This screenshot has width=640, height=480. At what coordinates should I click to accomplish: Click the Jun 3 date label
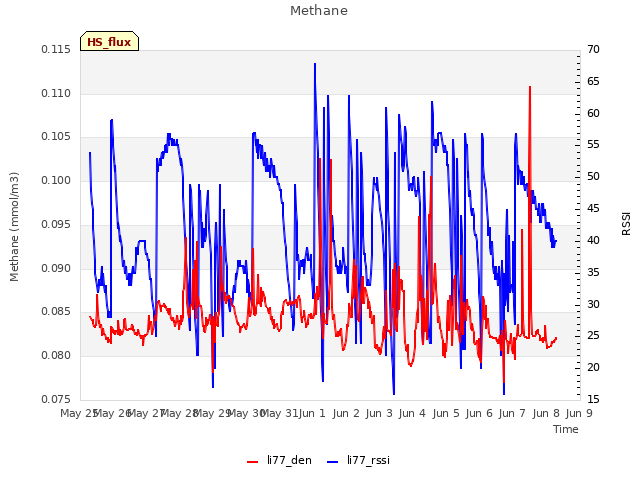point(379,413)
